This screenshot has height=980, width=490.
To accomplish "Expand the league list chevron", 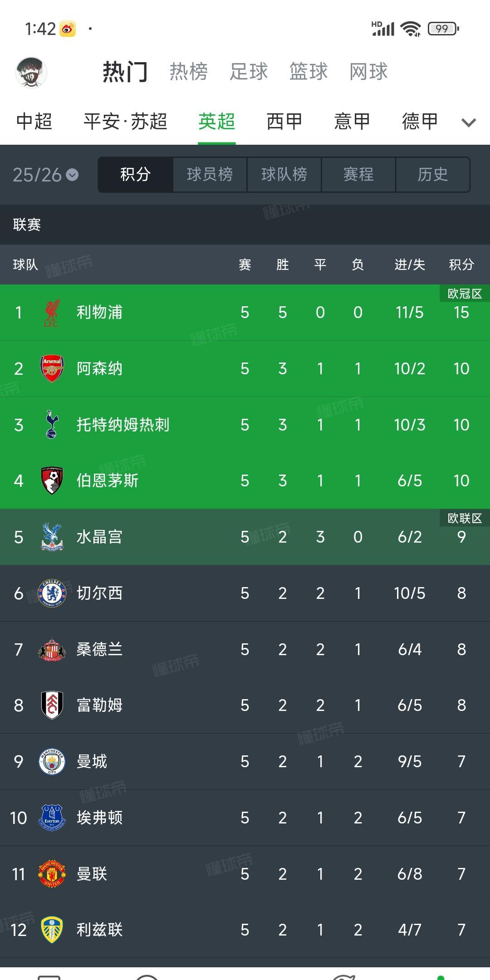I will pos(469,122).
